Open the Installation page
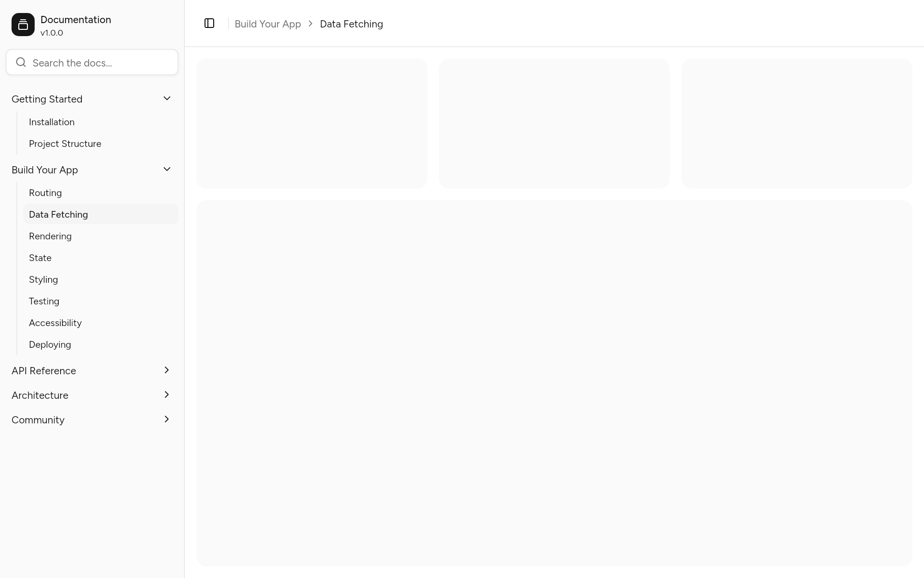The width and height of the screenshot is (924, 578). (x=101, y=122)
